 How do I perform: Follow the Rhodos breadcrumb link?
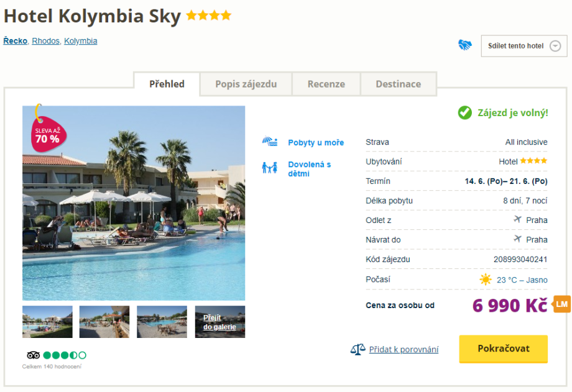(x=45, y=41)
